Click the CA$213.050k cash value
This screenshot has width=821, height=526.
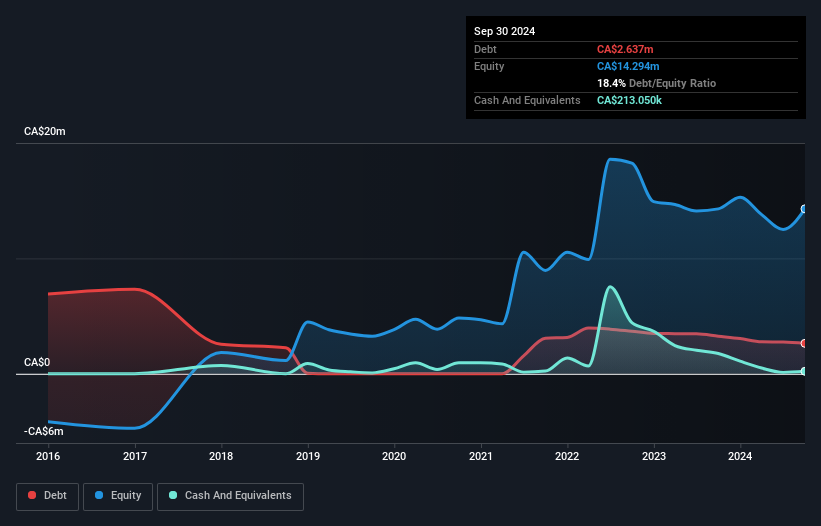(x=629, y=100)
